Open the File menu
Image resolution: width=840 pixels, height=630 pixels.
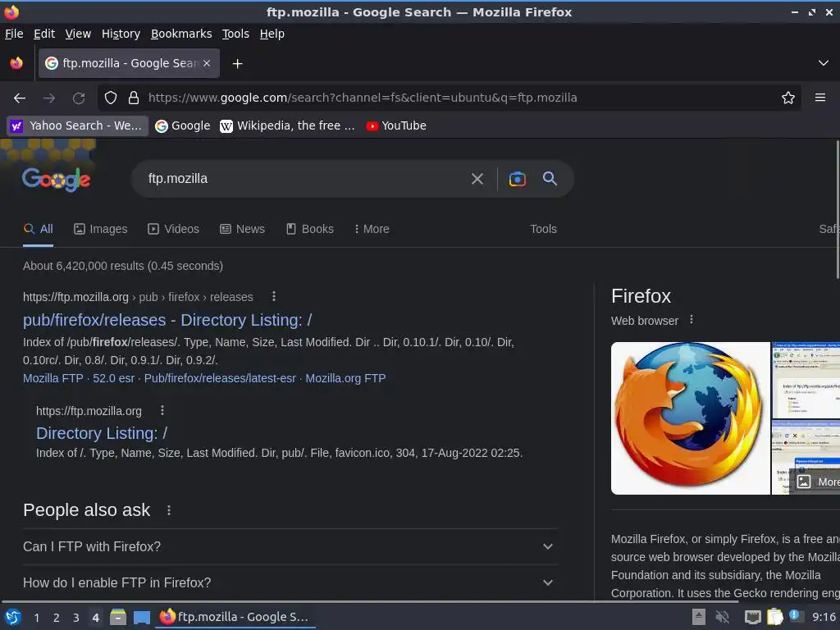tap(14, 34)
